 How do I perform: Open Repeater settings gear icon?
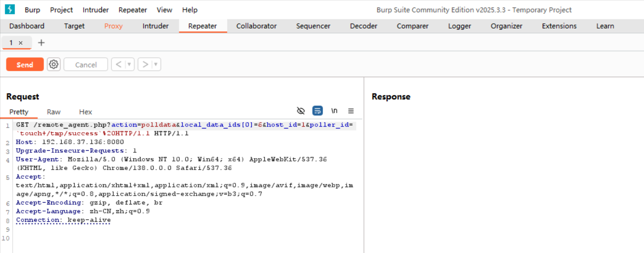(54, 64)
